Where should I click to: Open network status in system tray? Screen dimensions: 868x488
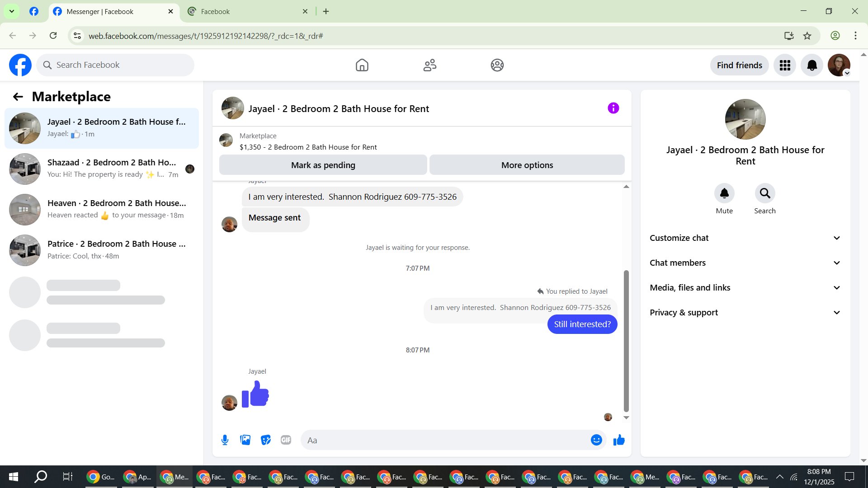coord(794,477)
